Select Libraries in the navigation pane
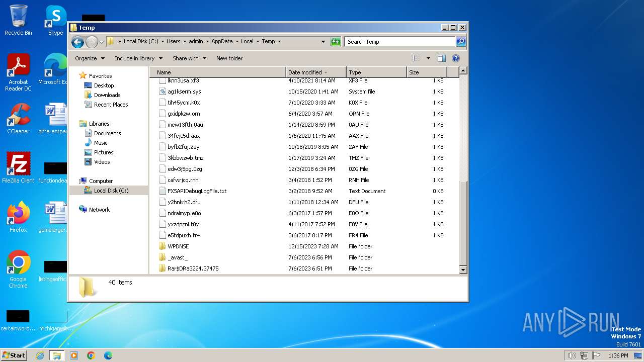 tap(99, 124)
